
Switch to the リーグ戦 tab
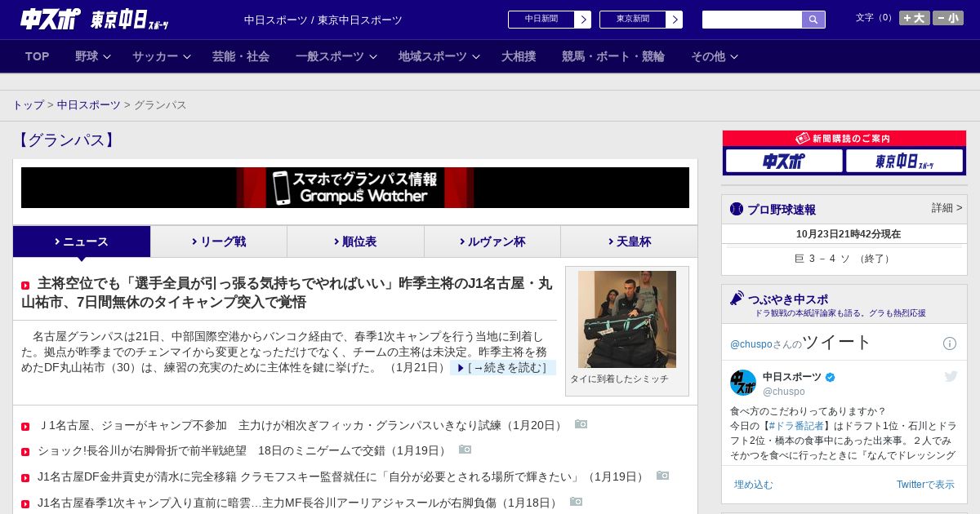coord(219,241)
